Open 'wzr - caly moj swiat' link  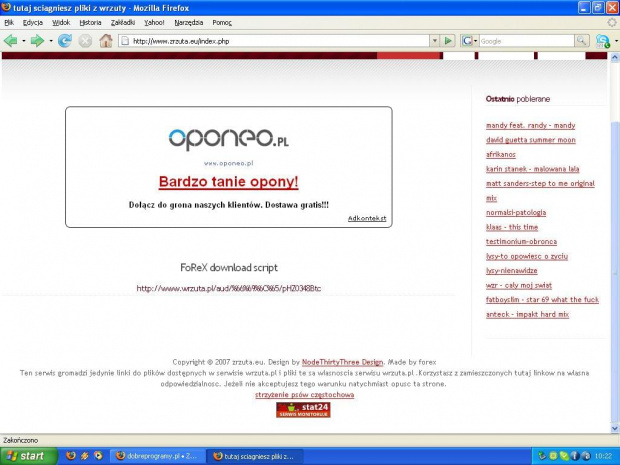click(x=518, y=285)
